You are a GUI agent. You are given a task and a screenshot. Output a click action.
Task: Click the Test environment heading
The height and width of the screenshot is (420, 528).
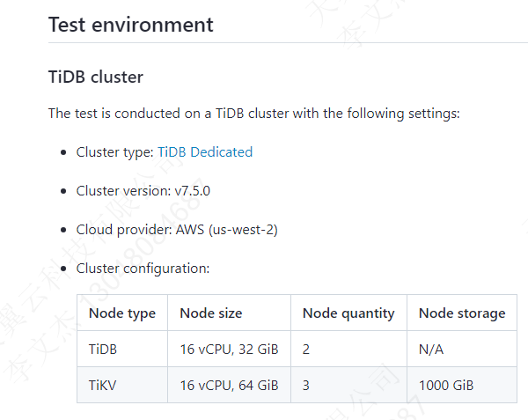pos(131,25)
